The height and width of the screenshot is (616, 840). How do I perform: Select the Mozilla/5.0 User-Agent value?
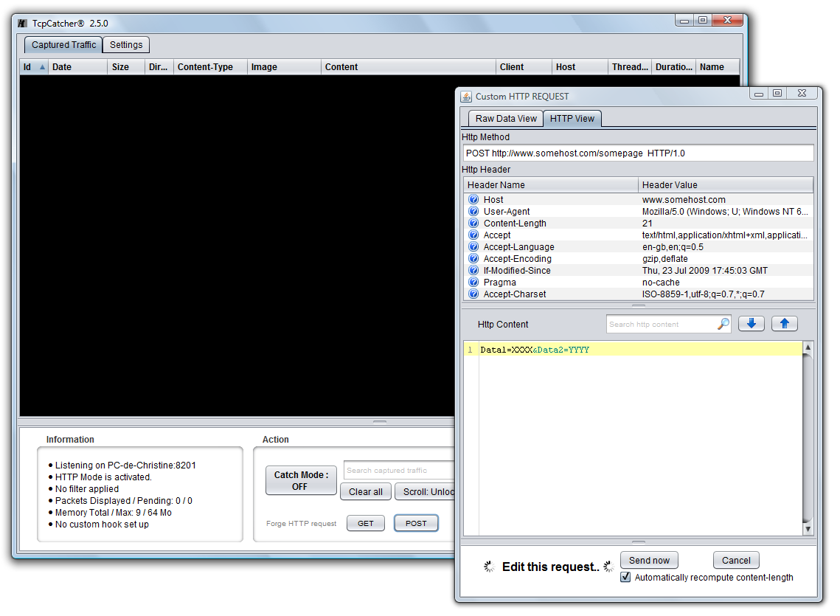point(725,211)
